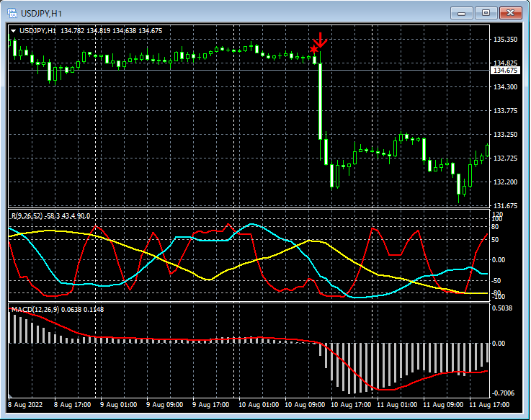Image resolution: width=531 pixels, height=420 pixels.
Task: Close the USDJPY,H1 chart window
Action: pos(510,13)
